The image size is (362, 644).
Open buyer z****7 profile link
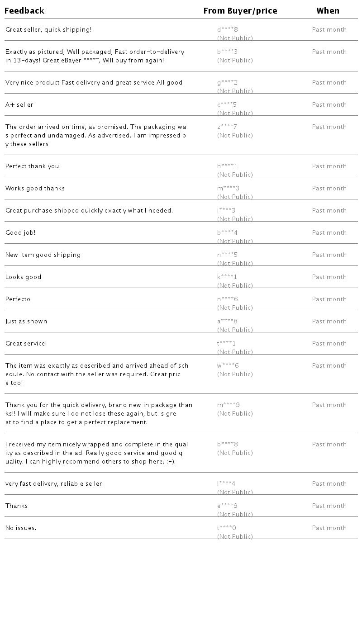[x=227, y=127]
